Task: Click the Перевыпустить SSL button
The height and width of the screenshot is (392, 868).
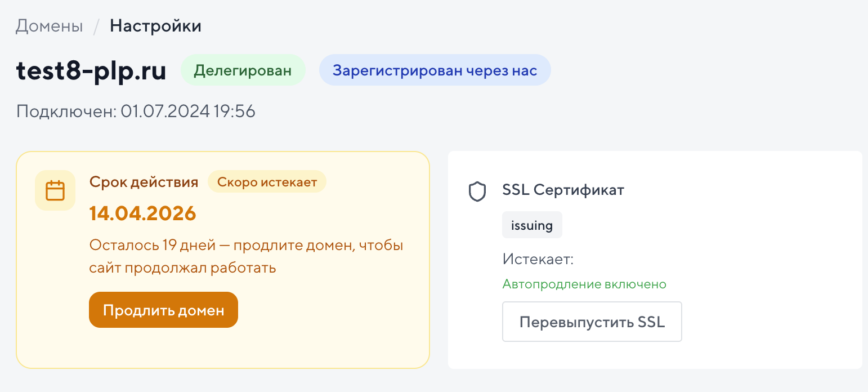Action: [592, 322]
